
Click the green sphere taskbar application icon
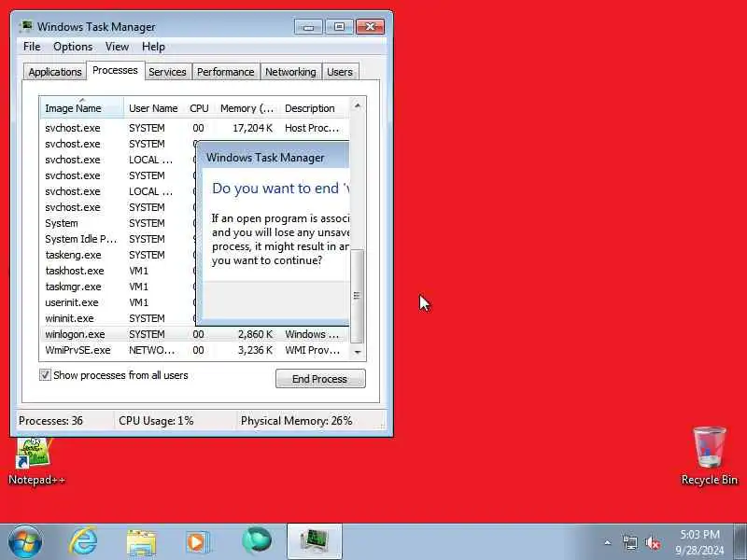257,541
